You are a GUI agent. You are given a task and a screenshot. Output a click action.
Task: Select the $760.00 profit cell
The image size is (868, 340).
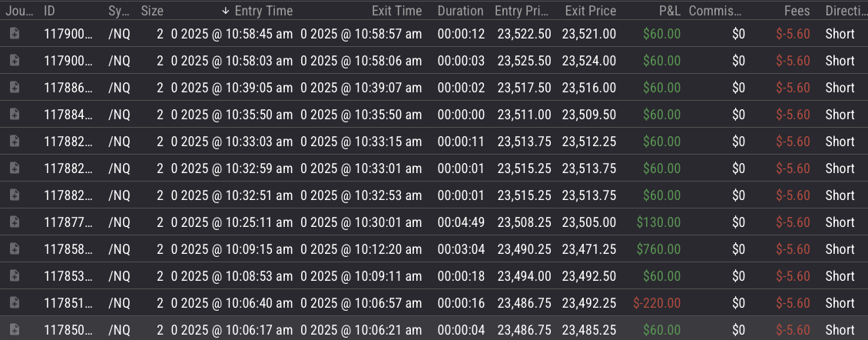pyautogui.click(x=658, y=249)
